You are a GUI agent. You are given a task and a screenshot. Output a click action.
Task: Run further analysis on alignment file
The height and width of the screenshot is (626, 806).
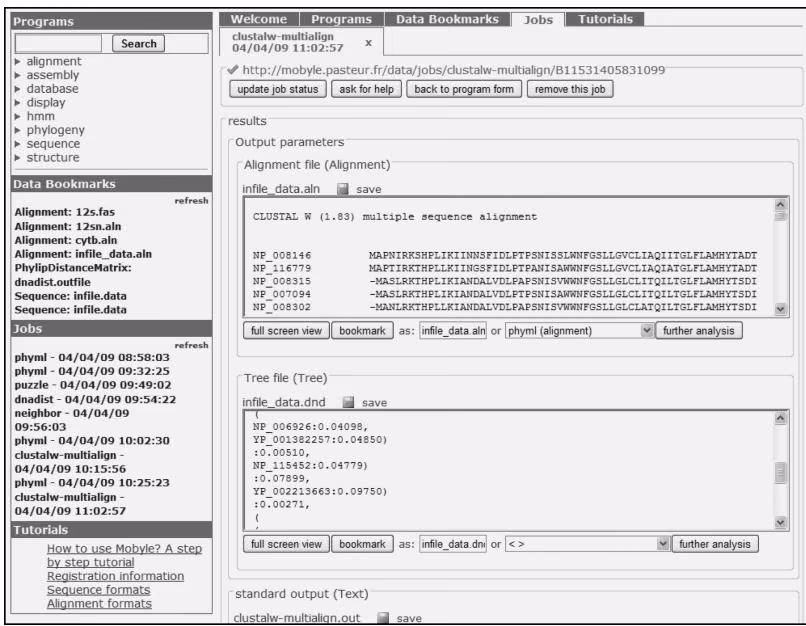(x=699, y=331)
